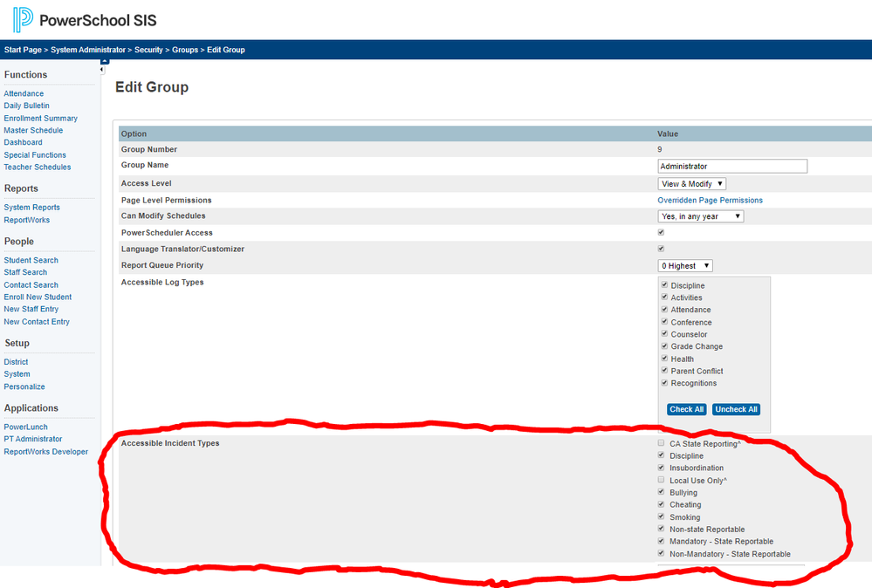The height and width of the screenshot is (588, 872).
Task: Open Overridden Page Permissions link
Action: point(711,200)
